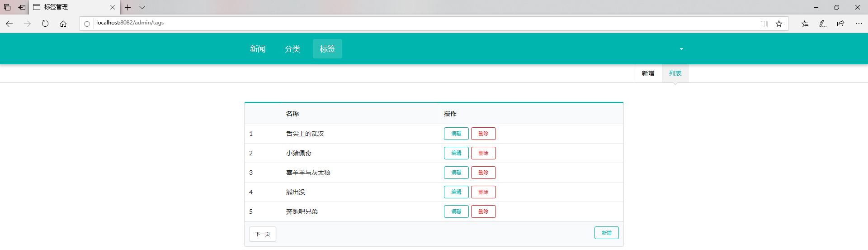Add page to favorites star icon

tap(779, 24)
